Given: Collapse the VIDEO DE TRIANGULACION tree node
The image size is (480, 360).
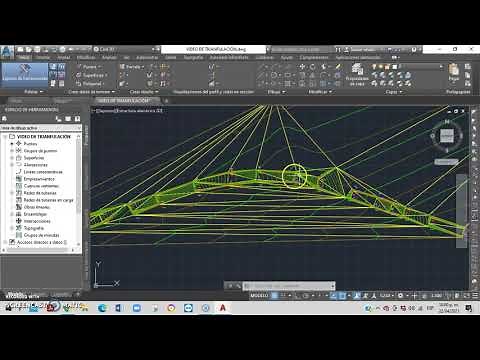Looking at the screenshot, I should point(5,137).
